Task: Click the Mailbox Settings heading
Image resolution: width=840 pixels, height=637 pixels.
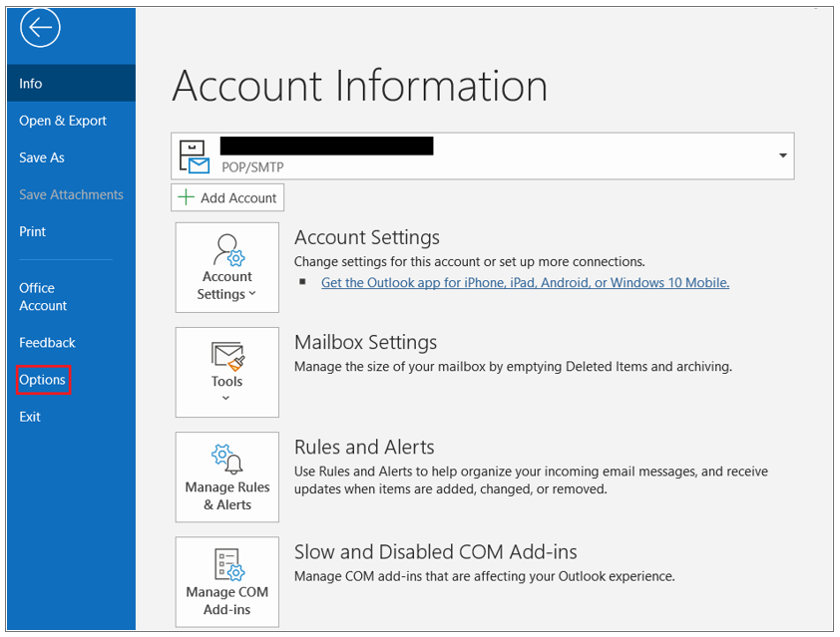Action: [366, 342]
